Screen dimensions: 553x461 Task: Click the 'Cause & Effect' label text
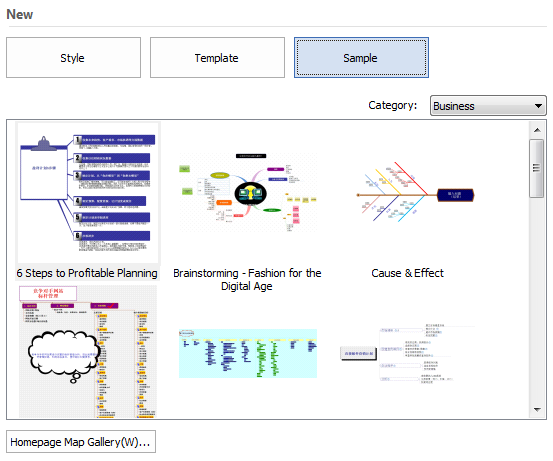click(x=407, y=273)
